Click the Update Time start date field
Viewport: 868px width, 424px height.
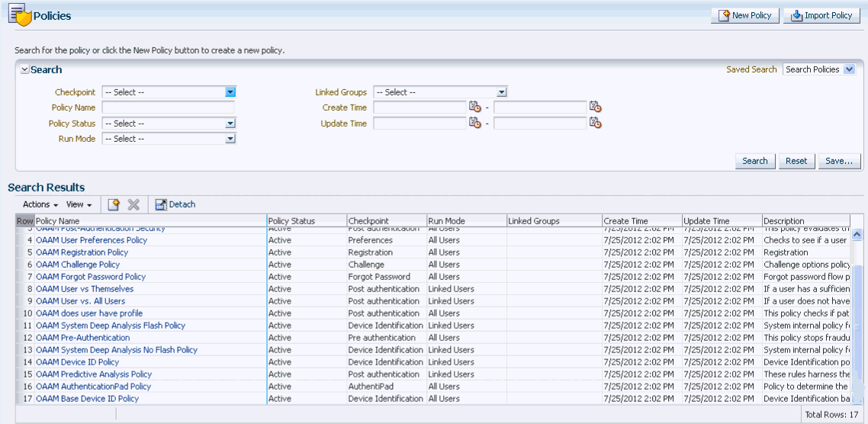[420, 123]
